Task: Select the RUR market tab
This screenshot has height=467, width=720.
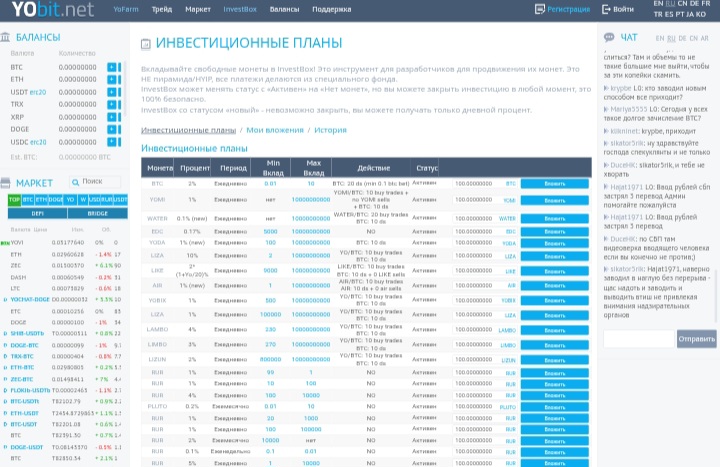Action: click(107, 200)
